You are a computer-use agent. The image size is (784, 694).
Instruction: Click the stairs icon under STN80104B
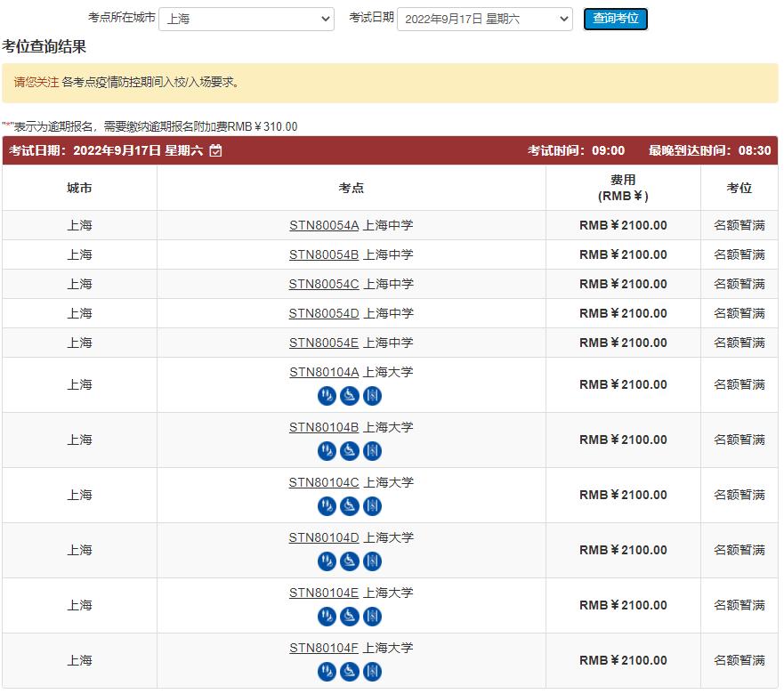tap(327, 451)
